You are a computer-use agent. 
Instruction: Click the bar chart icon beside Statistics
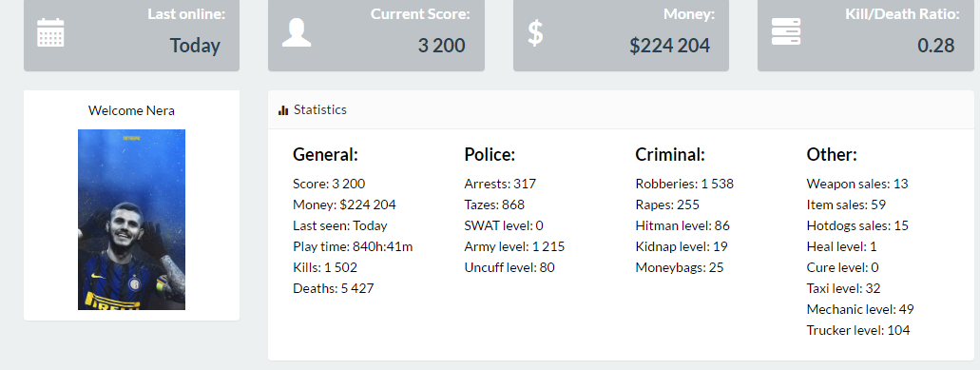coord(283,110)
